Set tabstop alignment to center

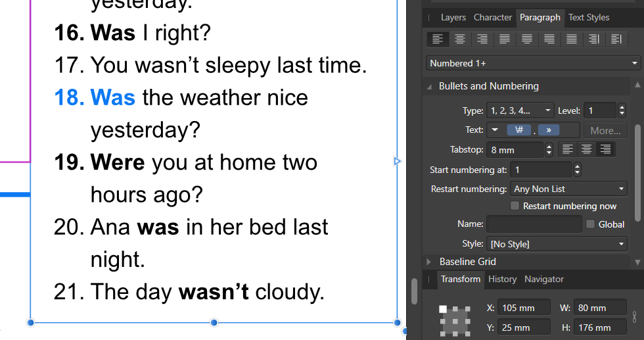(586, 150)
